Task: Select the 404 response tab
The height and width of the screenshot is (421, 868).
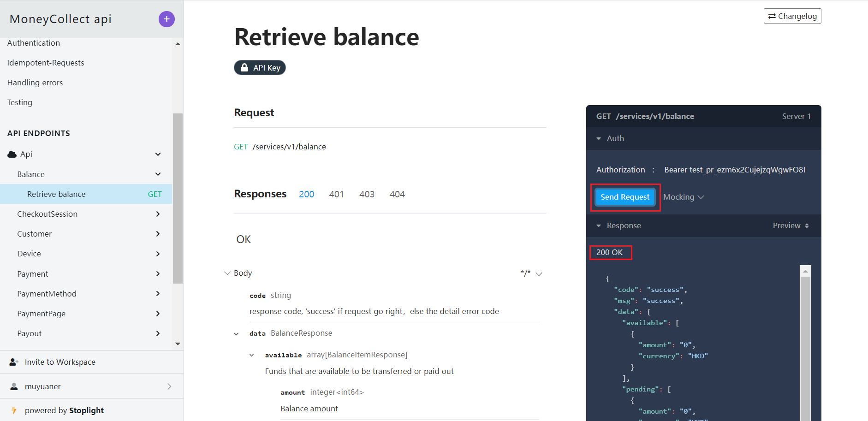Action: [397, 194]
